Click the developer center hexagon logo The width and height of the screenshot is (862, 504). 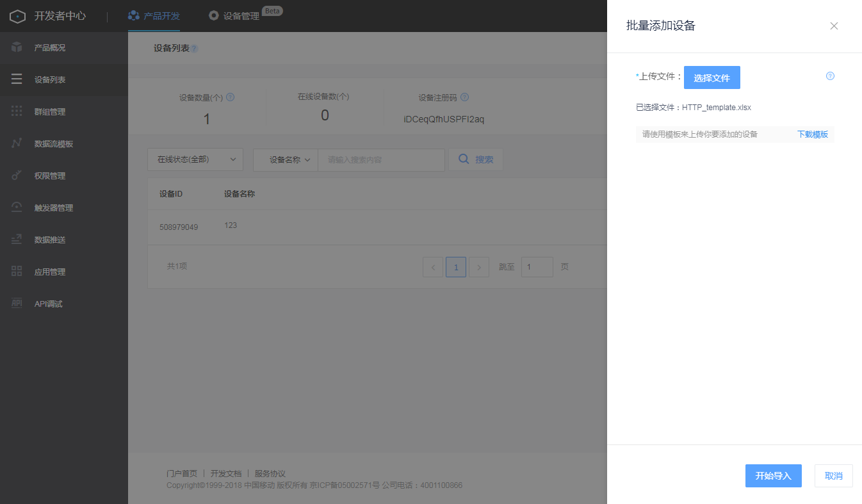pos(17,16)
